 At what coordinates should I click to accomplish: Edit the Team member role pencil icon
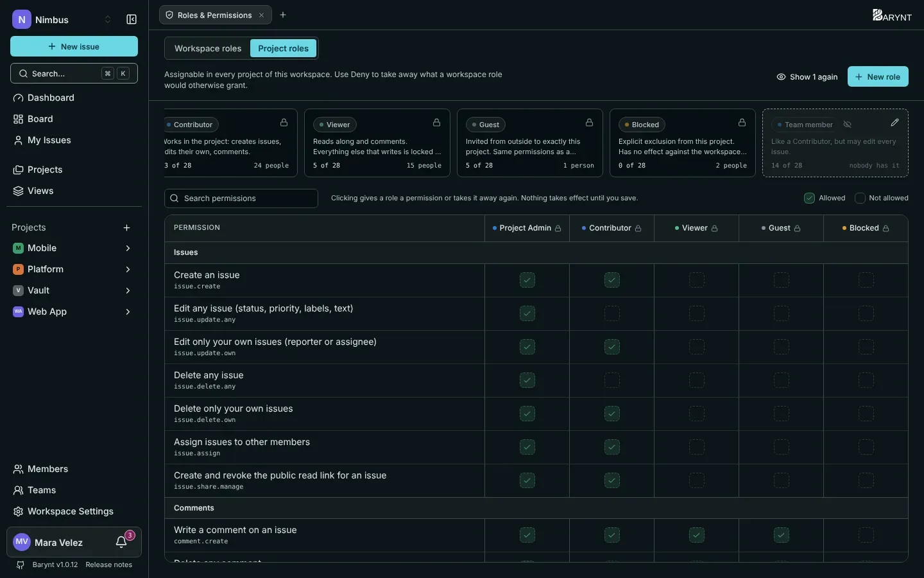[x=895, y=122]
